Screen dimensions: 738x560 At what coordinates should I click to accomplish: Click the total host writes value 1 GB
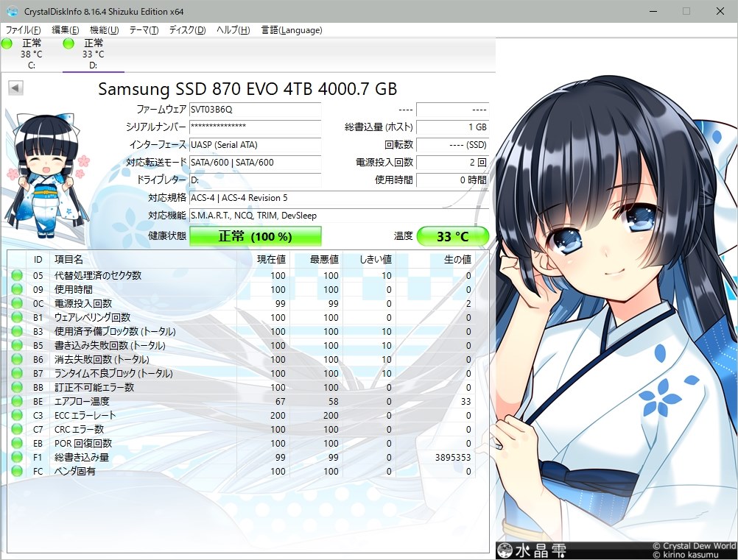point(453,127)
